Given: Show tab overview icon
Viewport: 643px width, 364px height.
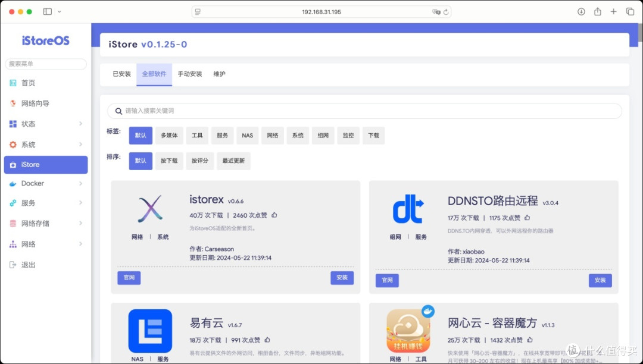Looking at the screenshot, I should click(x=630, y=11).
